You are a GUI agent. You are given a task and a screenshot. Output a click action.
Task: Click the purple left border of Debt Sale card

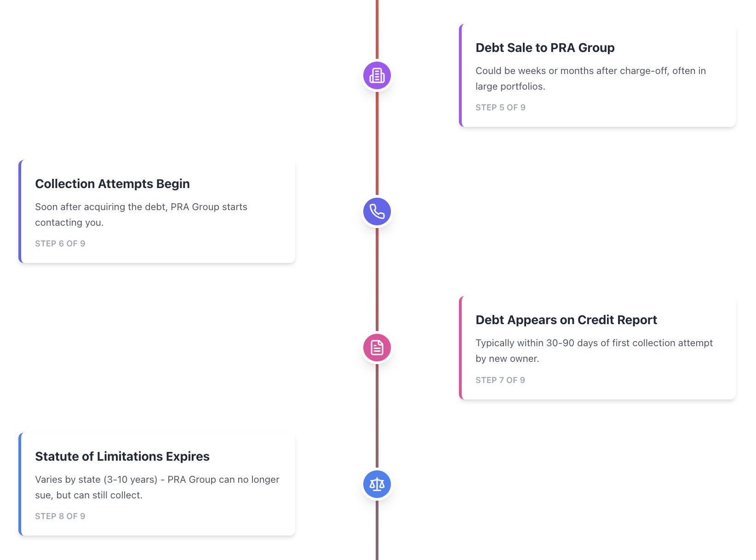[x=460, y=75]
